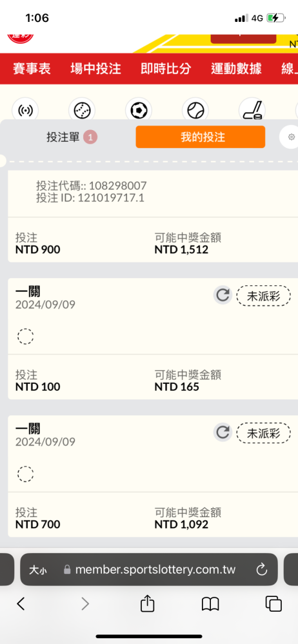
Task: Open the bet slip settings gear
Action: 291,137
